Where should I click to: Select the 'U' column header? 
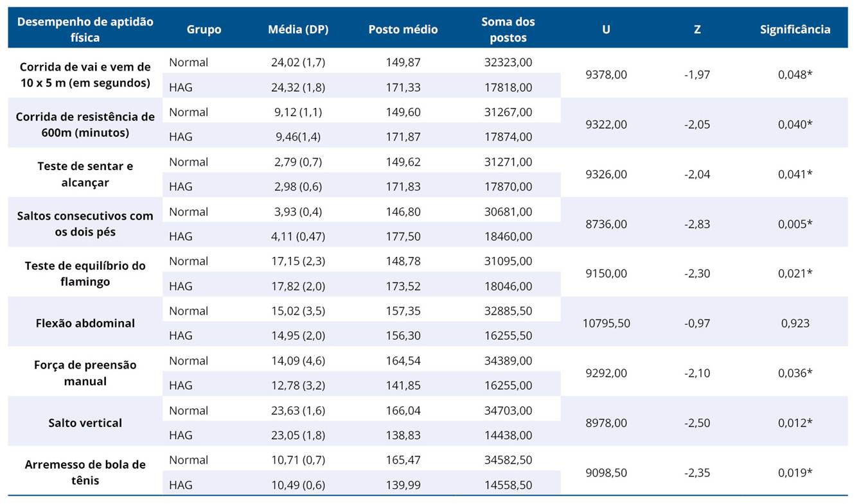pyautogui.click(x=606, y=30)
